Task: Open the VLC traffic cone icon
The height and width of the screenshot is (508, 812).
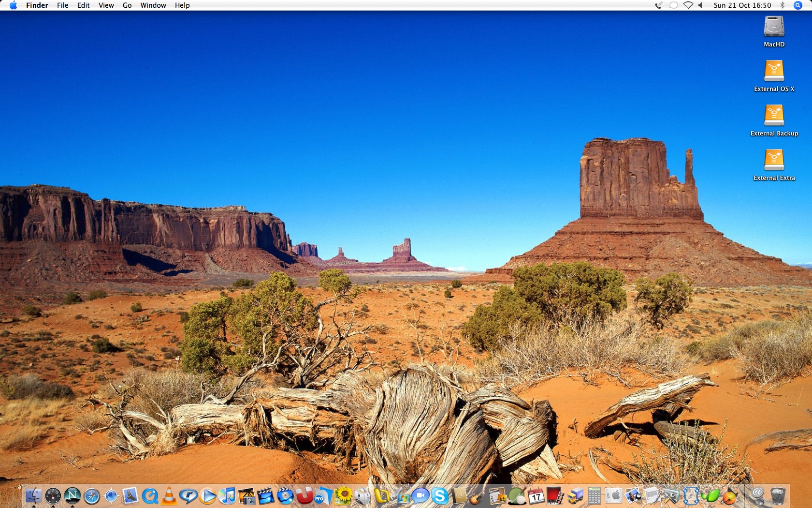Action: pyautogui.click(x=169, y=496)
